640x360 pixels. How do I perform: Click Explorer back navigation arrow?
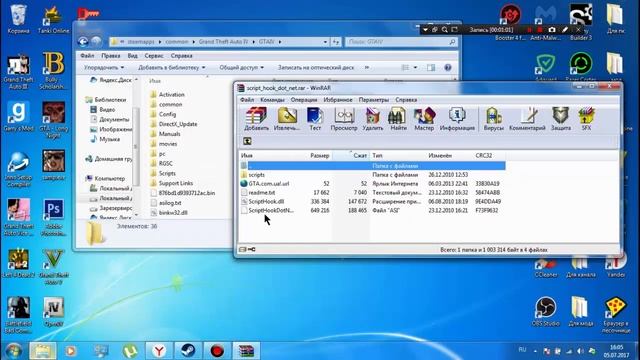[83, 42]
